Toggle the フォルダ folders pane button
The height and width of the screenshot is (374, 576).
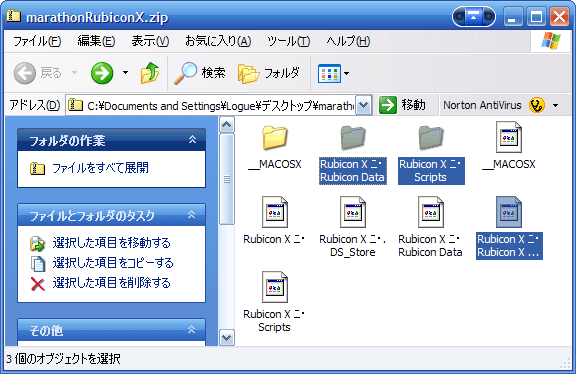pos(269,73)
